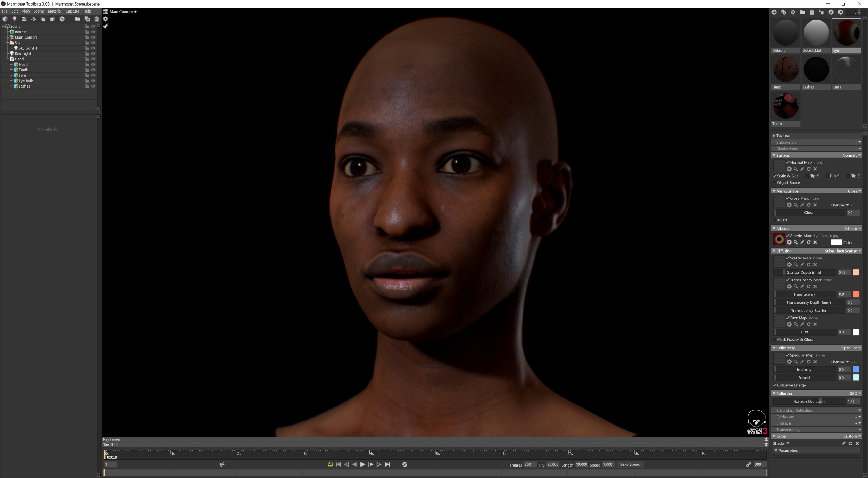868x478 pixels.
Task: Remove the Albedo Map texture
Action: [815, 242]
